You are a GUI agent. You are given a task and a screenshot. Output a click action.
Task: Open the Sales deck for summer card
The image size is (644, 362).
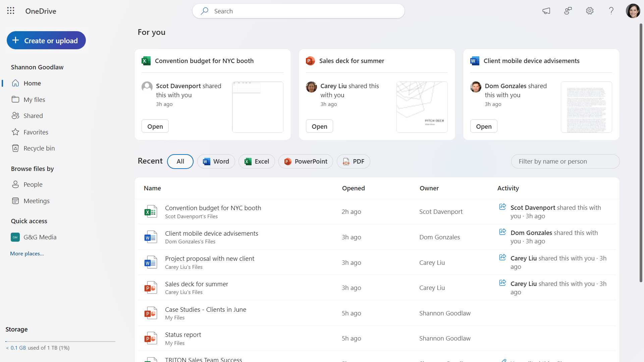[319, 126]
